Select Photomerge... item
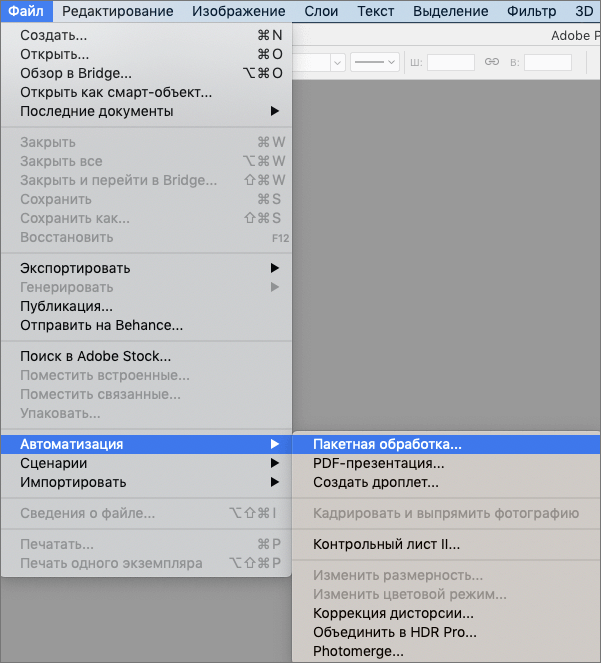601x663 pixels. (446, 651)
